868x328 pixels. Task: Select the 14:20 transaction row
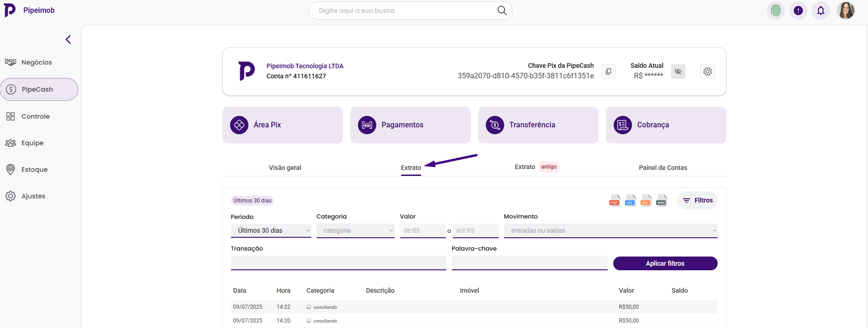[x=474, y=321]
